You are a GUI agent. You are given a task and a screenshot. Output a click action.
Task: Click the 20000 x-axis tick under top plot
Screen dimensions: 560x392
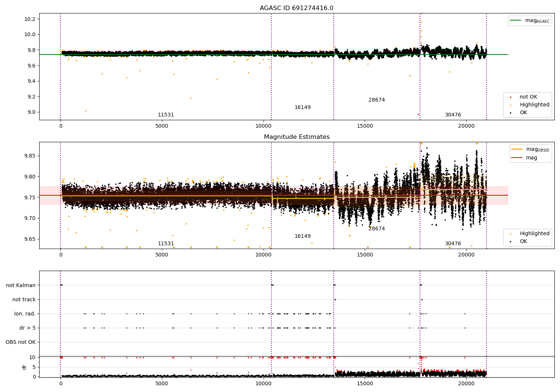pos(466,126)
